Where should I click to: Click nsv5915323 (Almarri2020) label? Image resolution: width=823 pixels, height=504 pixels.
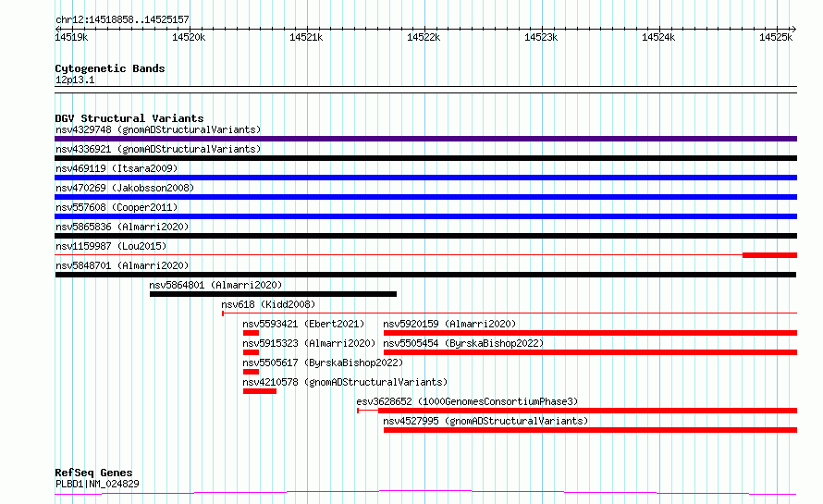309,343
